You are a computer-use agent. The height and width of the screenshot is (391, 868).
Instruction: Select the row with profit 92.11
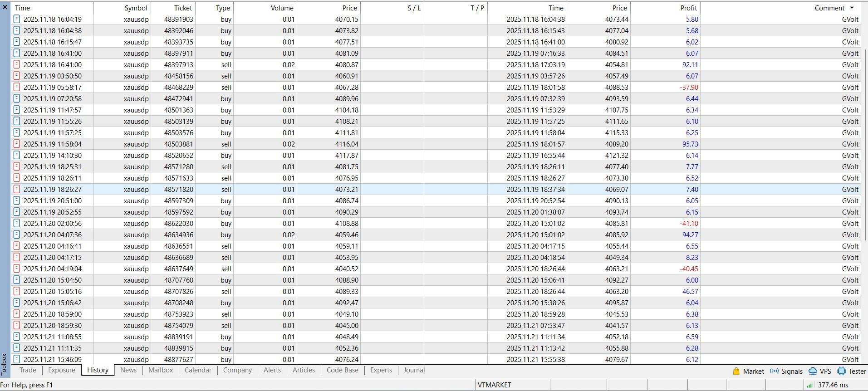[x=436, y=64]
